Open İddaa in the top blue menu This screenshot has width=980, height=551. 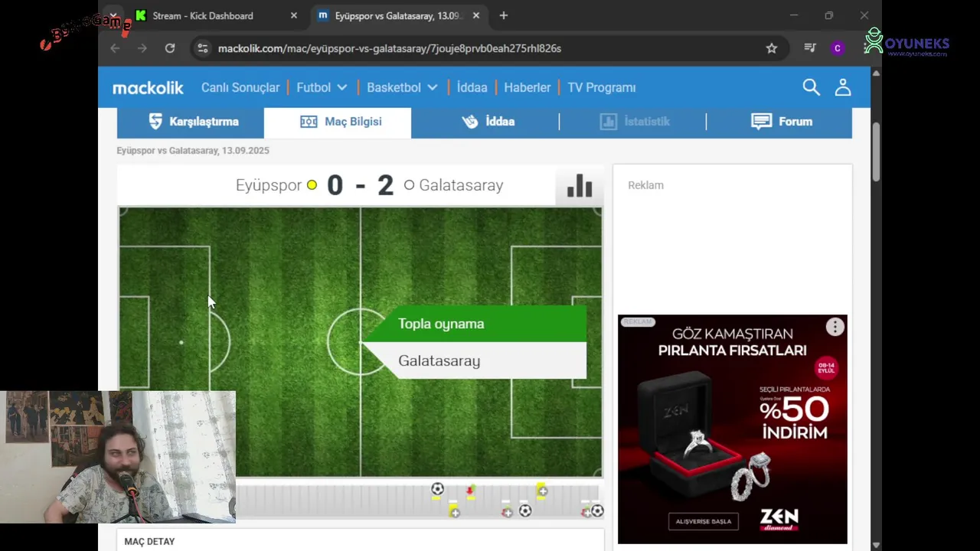(472, 87)
